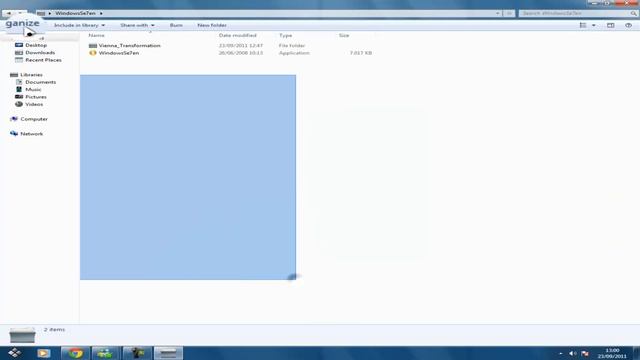Select Libraries in the navigation pane

point(31,75)
